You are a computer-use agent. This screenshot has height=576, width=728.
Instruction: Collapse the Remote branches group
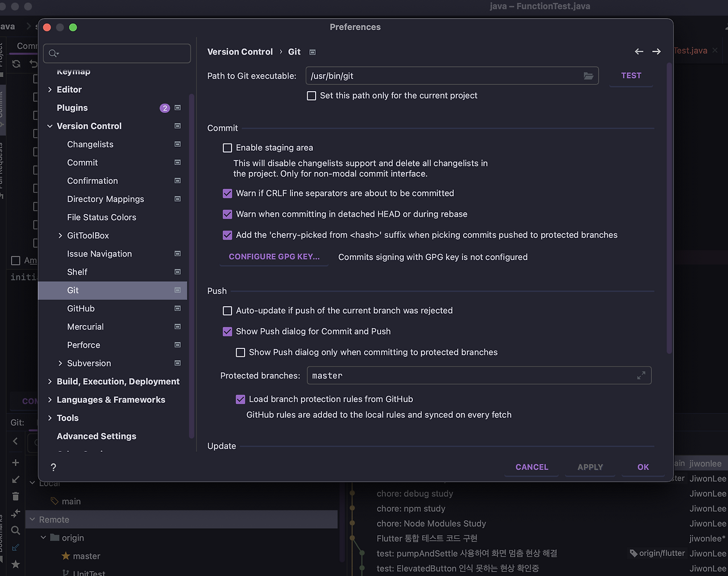click(32, 520)
